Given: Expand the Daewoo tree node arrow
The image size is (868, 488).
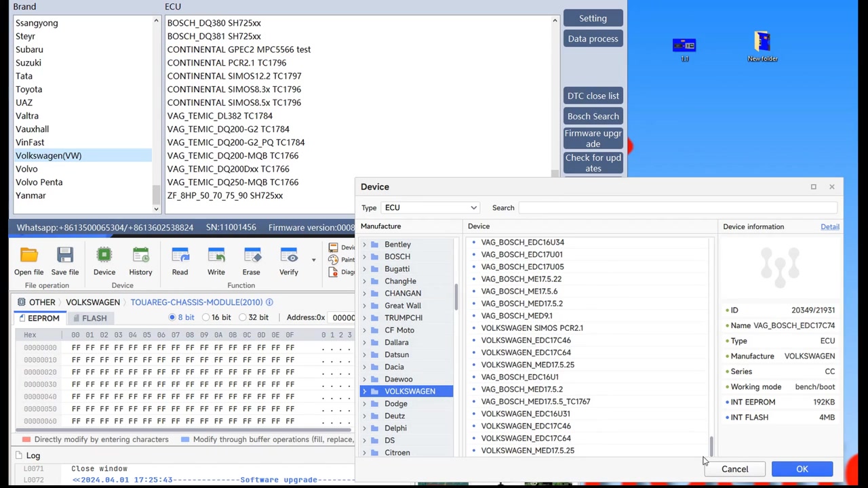Looking at the screenshot, I should click(365, 380).
